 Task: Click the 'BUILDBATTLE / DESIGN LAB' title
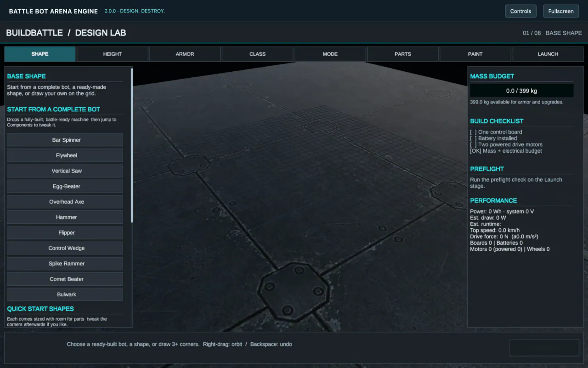pos(66,33)
